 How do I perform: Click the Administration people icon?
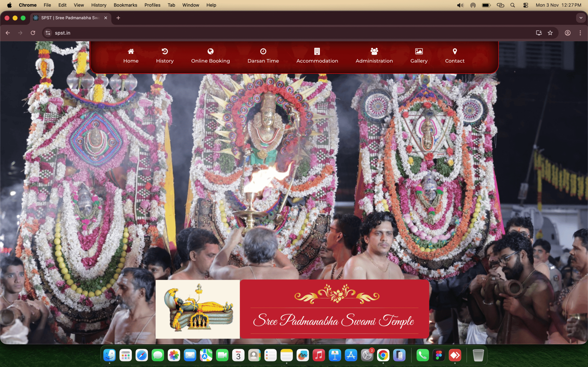(x=374, y=51)
